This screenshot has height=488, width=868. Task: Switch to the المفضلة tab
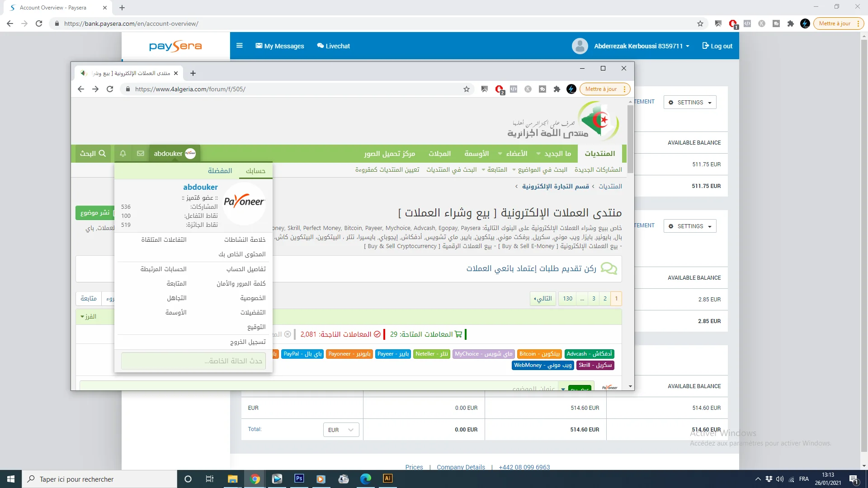point(220,171)
